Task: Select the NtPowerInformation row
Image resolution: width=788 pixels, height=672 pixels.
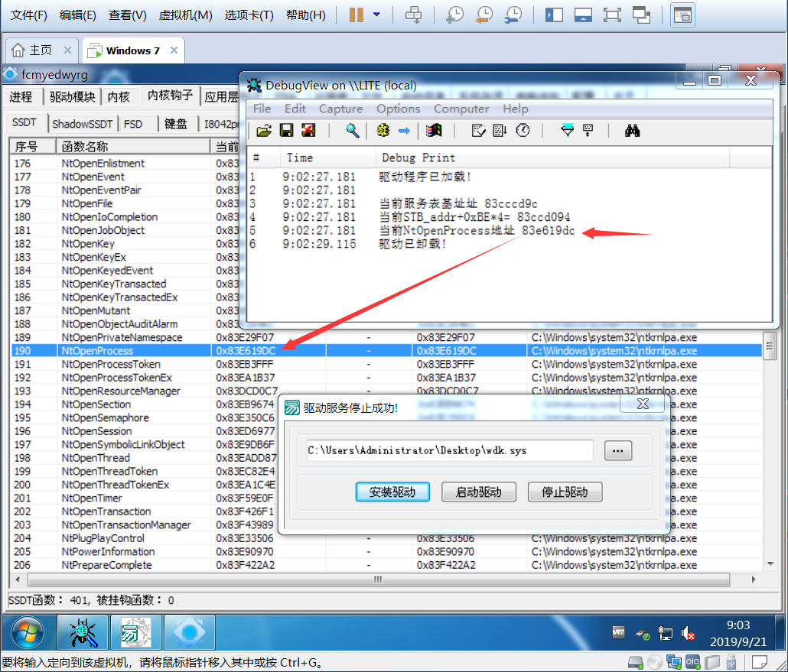Action: 386,551
